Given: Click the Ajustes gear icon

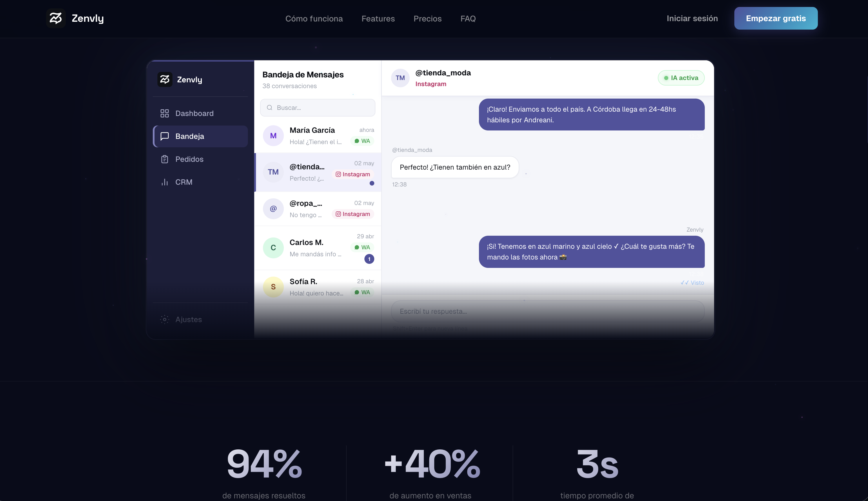Looking at the screenshot, I should click(164, 319).
